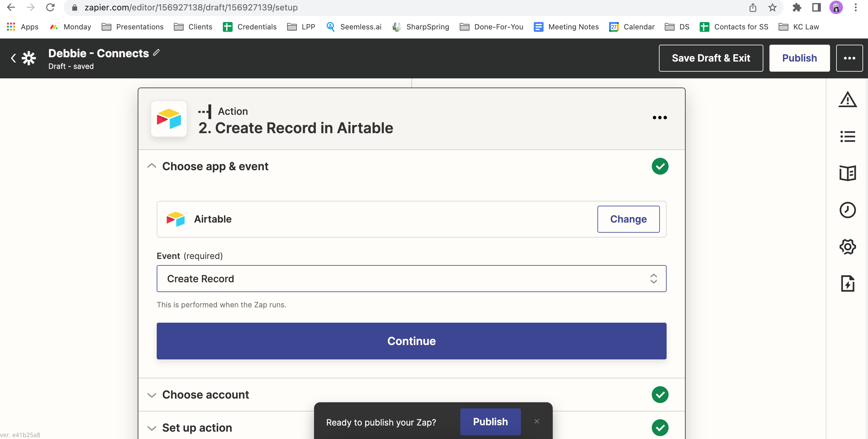The image size is (868, 439).
Task: Open the file with lightning bolt icon
Action: point(847,283)
